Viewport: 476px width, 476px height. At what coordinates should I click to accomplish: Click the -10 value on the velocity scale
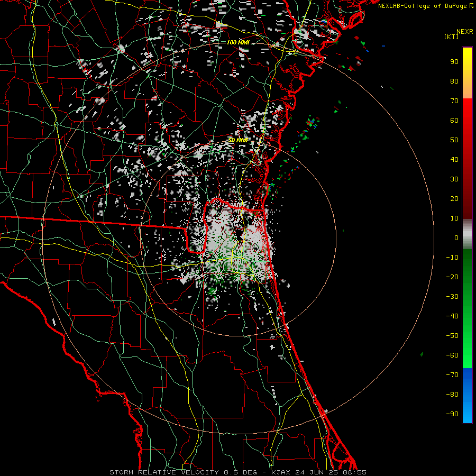point(452,258)
